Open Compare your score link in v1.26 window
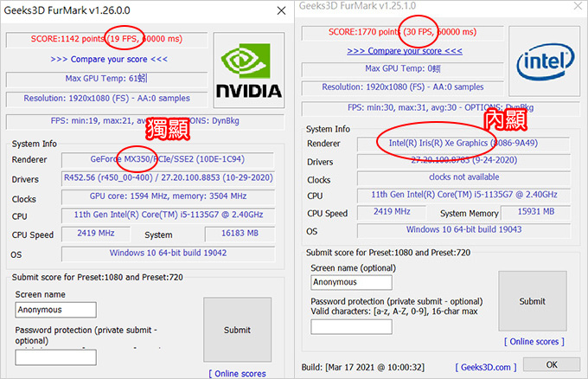The image size is (588, 379). 109,60
